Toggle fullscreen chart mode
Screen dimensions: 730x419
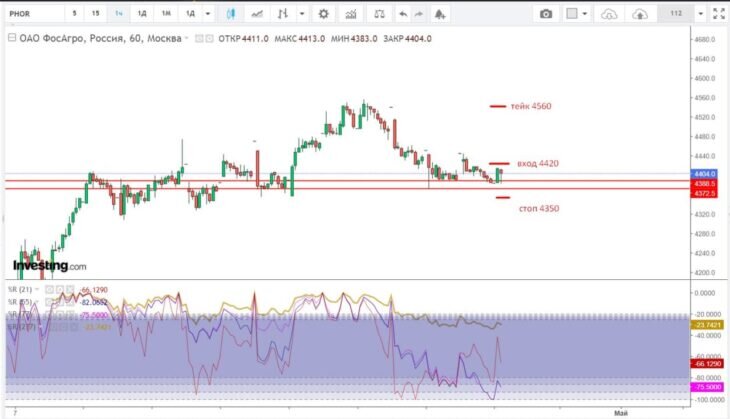click(719, 14)
